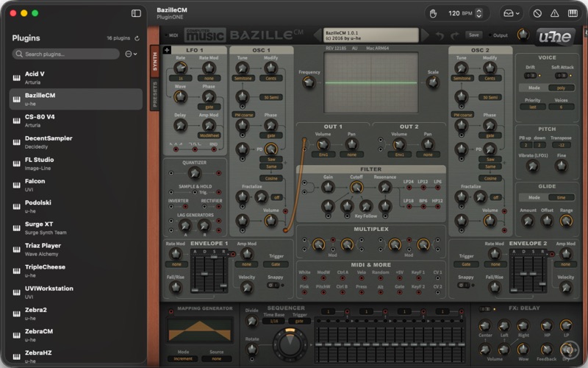The width and height of the screenshot is (588, 368).
Task: Open OSC 1 PM coarse selector
Action: (x=243, y=115)
